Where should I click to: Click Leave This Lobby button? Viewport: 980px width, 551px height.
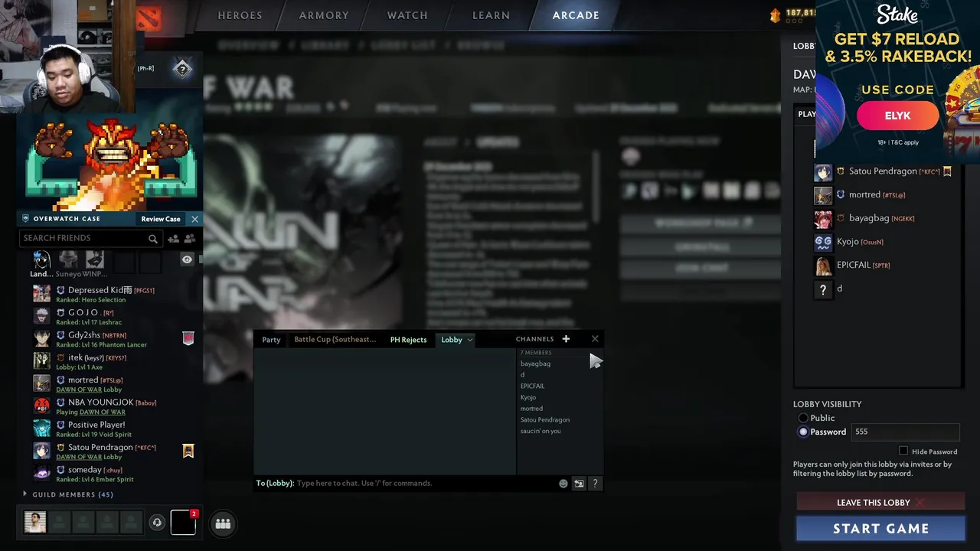880,503
